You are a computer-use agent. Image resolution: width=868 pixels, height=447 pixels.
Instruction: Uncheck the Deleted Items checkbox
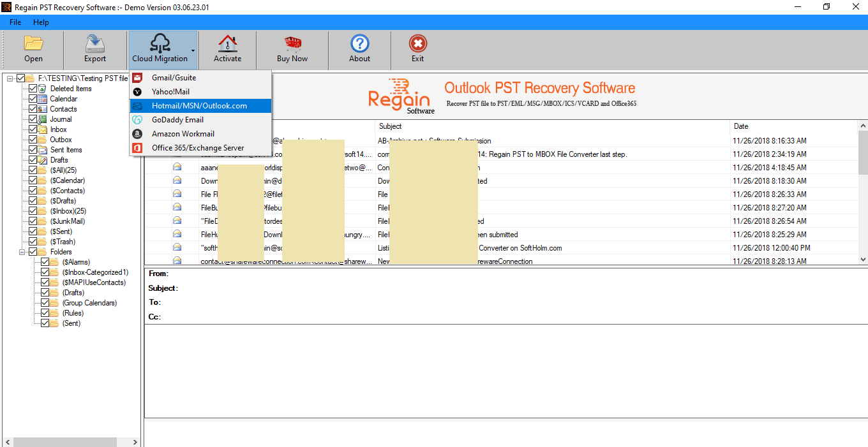33,89
